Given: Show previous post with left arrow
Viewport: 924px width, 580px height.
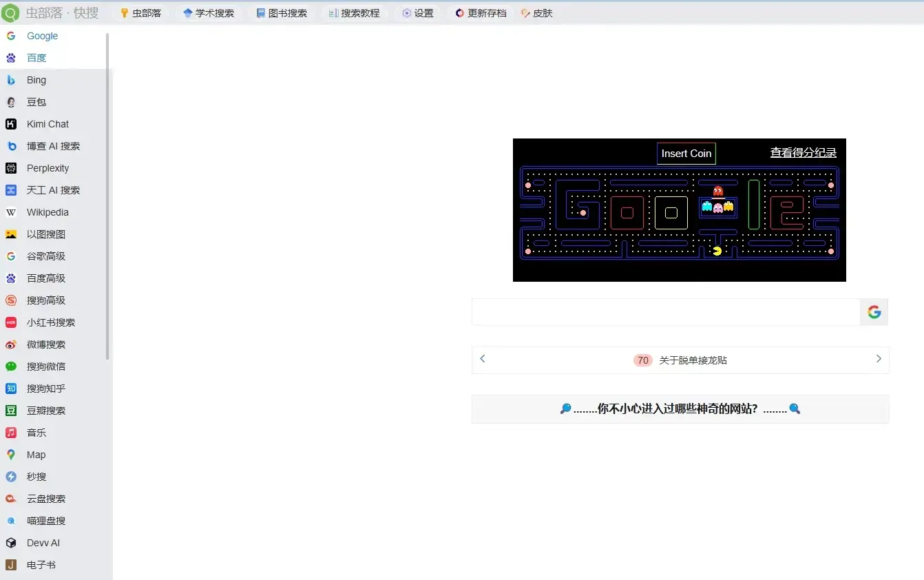Looking at the screenshot, I should click(483, 359).
